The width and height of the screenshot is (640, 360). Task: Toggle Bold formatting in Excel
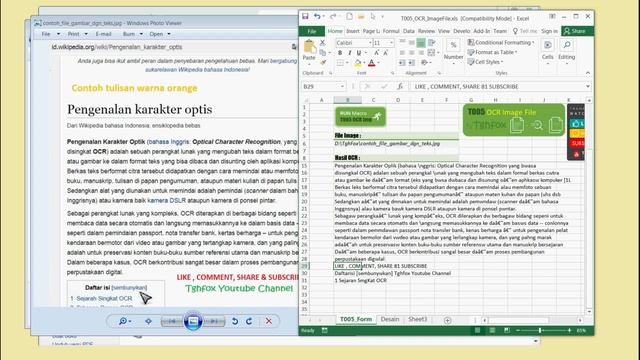tap(340, 53)
